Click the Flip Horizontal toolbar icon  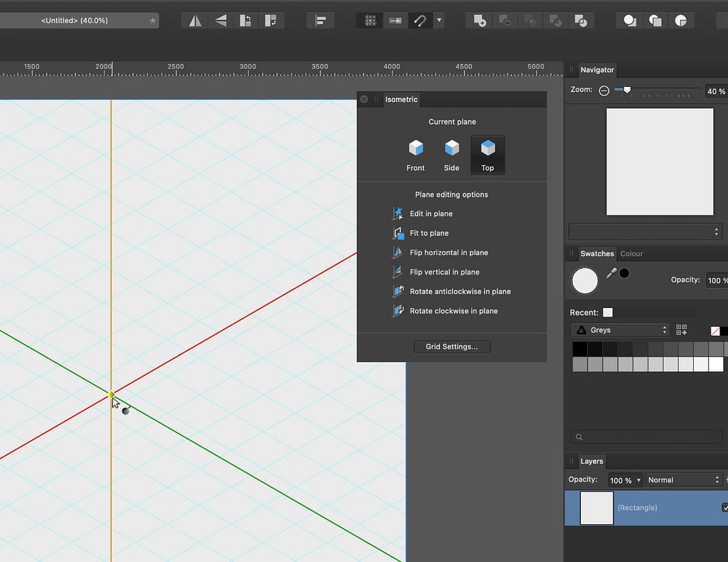[195, 21]
